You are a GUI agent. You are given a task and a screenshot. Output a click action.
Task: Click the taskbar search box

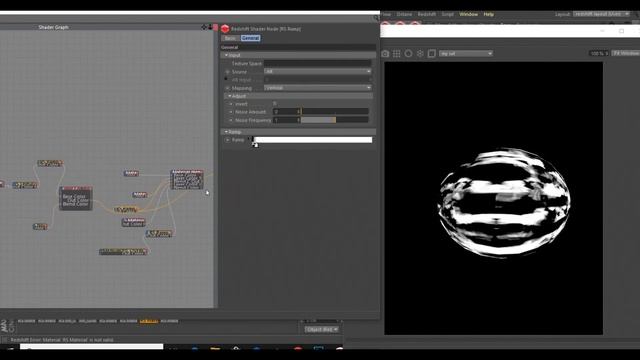point(91,347)
